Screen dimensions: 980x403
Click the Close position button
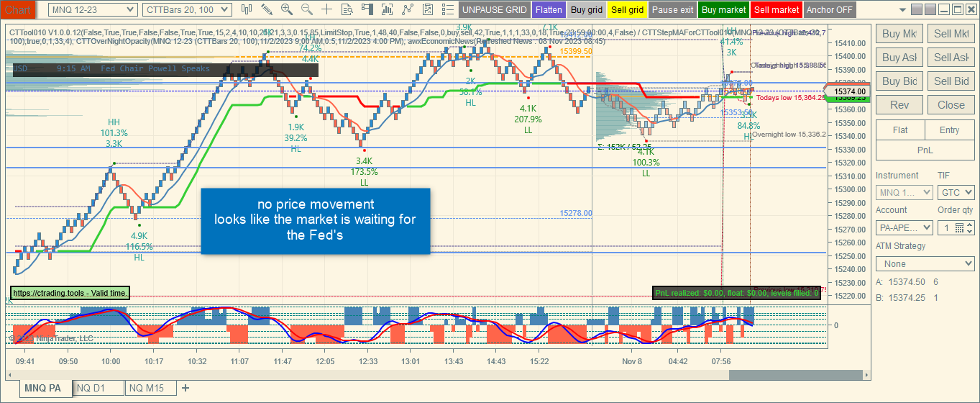tap(951, 105)
